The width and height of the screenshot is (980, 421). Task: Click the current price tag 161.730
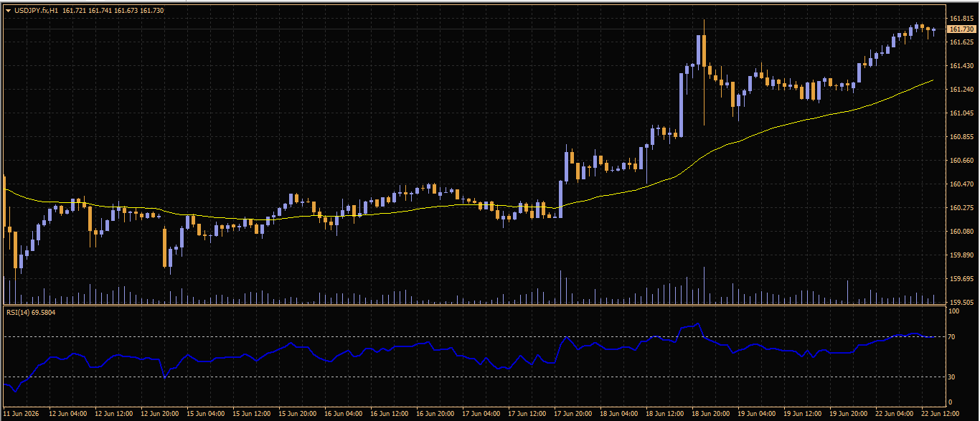[x=961, y=29]
